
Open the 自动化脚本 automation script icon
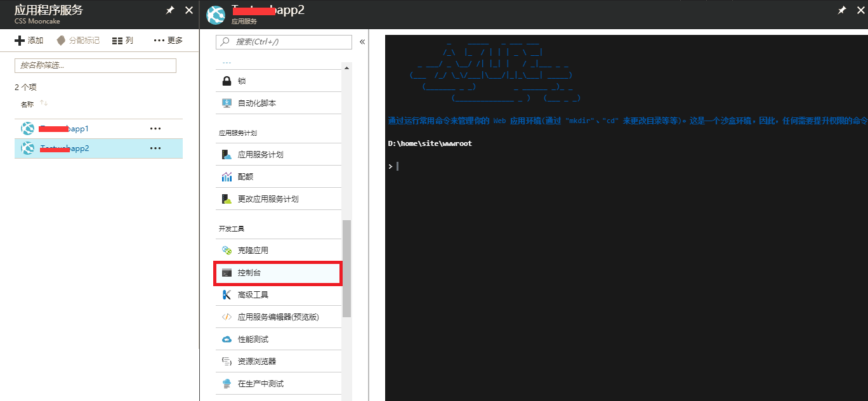point(227,103)
